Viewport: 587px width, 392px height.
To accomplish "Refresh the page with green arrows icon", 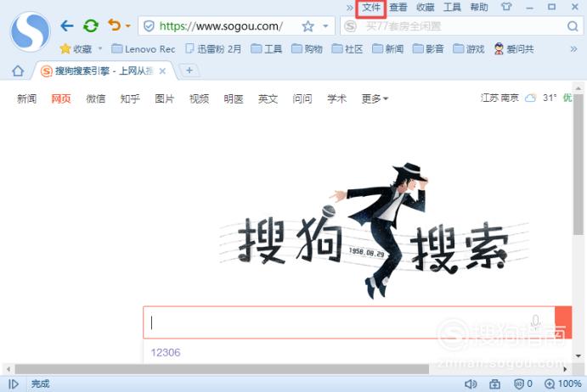I will [91, 25].
